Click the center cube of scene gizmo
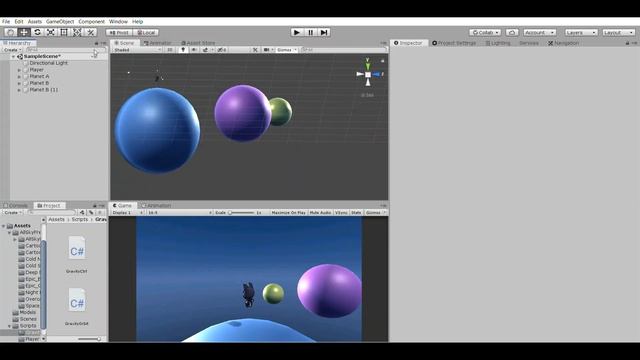Screen dimensions: 640x360 point(368,74)
